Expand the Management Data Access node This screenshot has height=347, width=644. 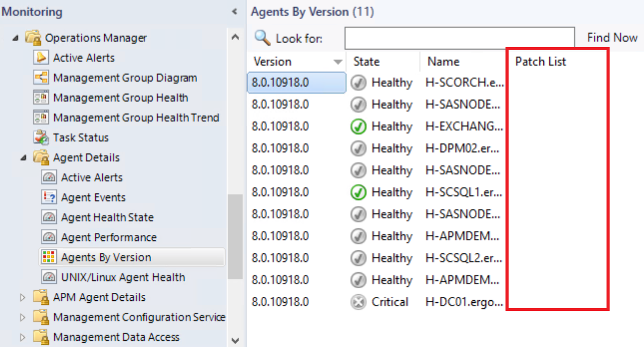point(23,337)
